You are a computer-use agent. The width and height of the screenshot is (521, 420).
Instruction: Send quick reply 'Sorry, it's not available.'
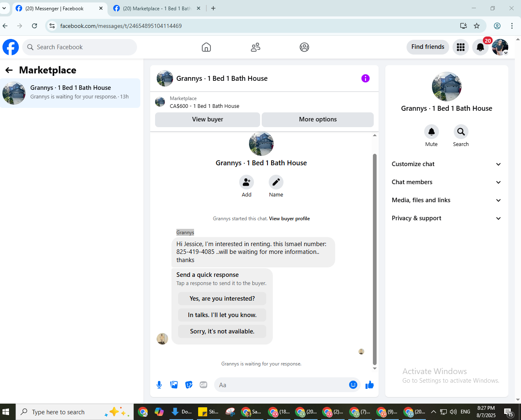[x=222, y=331]
